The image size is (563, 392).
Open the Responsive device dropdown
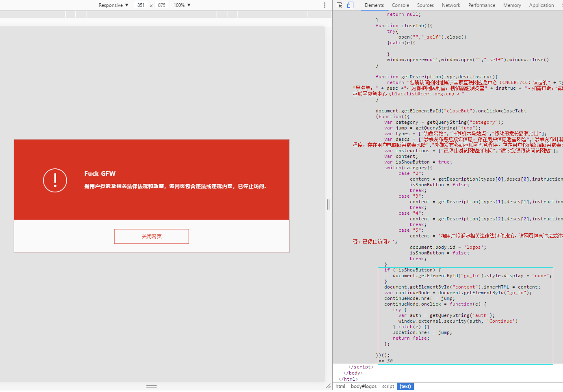pyautogui.click(x=113, y=5)
